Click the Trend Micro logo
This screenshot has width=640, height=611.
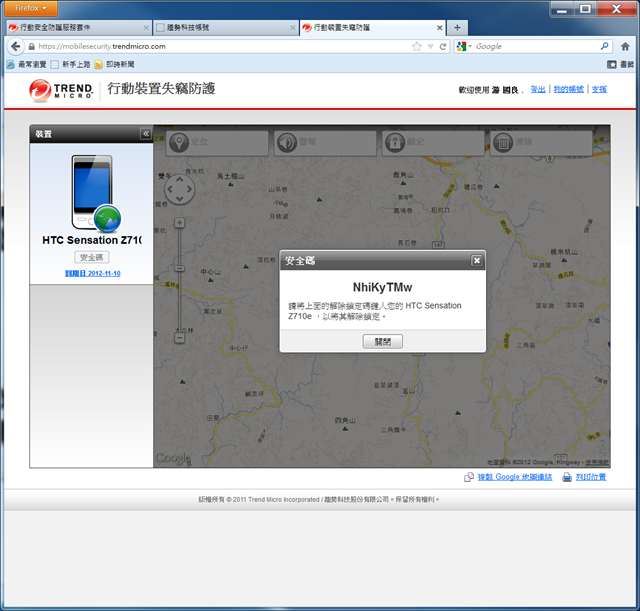click(61, 91)
